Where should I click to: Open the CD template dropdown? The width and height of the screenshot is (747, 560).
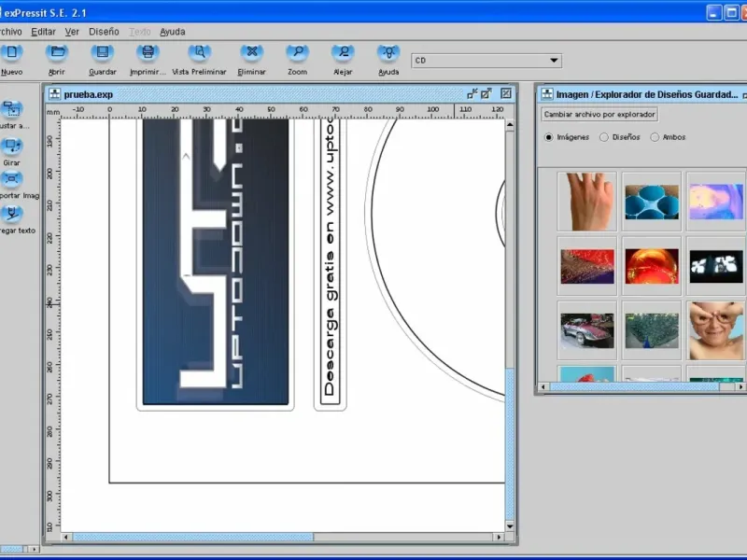pyautogui.click(x=486, y=61)
